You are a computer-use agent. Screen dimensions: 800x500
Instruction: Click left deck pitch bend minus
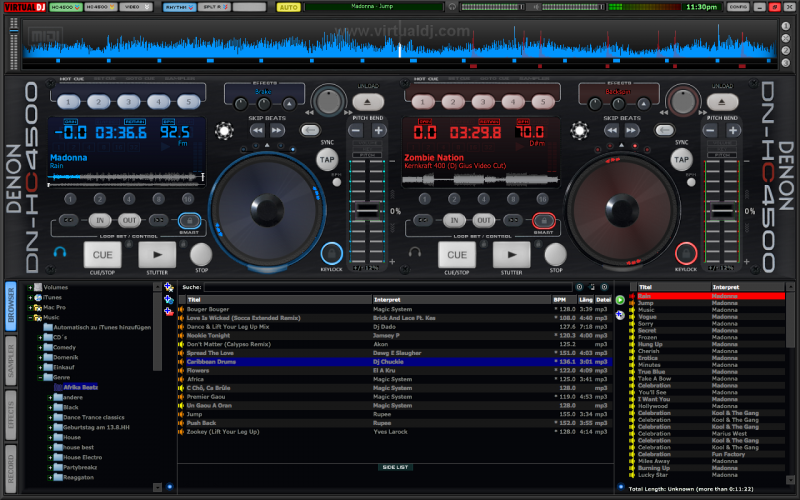click(356, 131)
